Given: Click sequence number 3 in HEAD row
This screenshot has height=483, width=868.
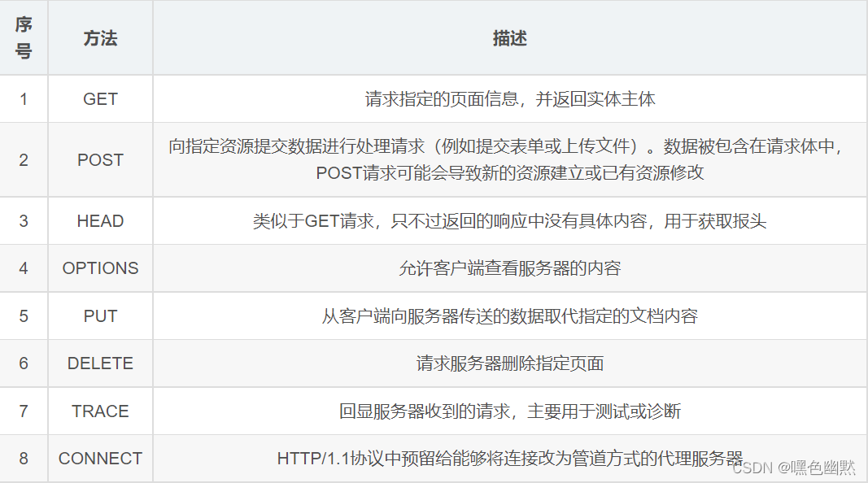Looking at the screenshot, I should [x=24, y=220].
